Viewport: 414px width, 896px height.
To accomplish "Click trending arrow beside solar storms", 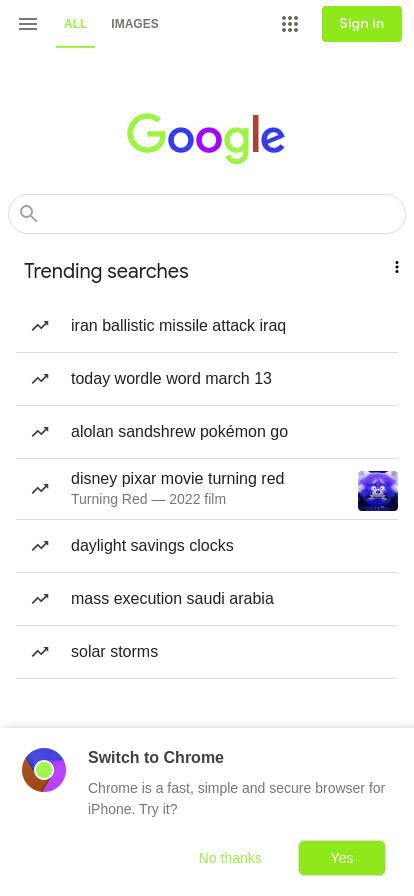I will click(x=40, y=652).
